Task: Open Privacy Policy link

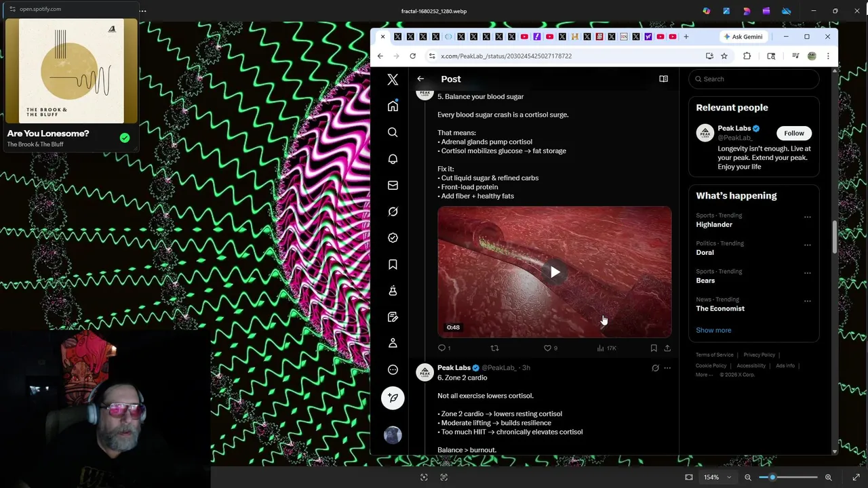Action: click(759, 355)
